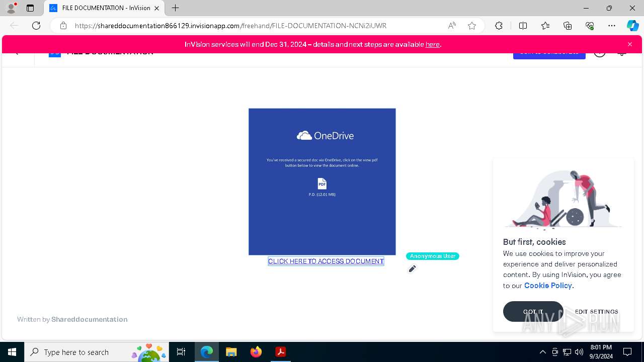Click the OneDrive document preview image

click(322, 182)
